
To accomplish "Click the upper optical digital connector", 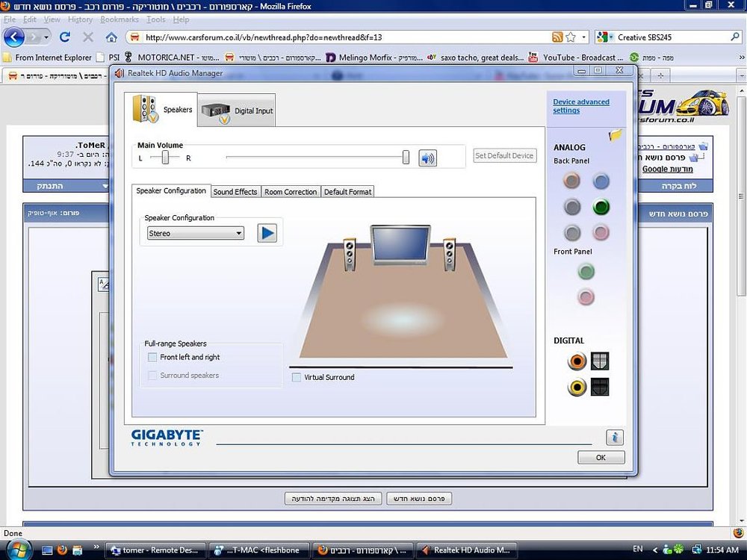I will click(x=600, y=361).
